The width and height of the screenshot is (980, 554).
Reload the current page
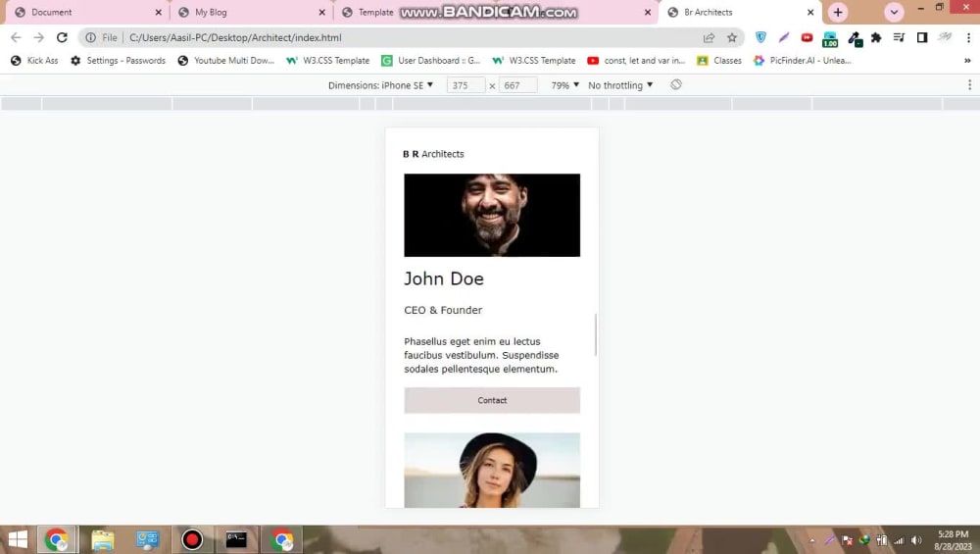point(62,37)
